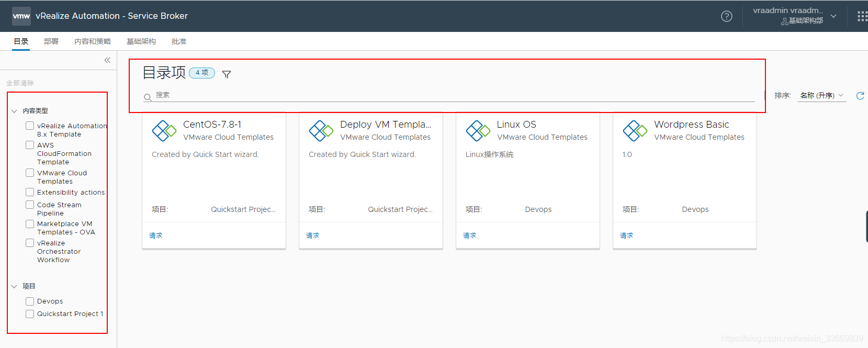
Task: Click the 基础架构部 organization label
Action: 806,20
